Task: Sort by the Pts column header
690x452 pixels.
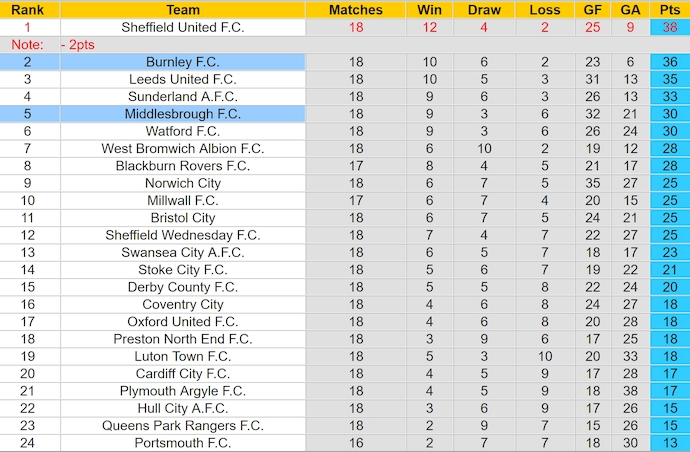Action: pos(670,10)
